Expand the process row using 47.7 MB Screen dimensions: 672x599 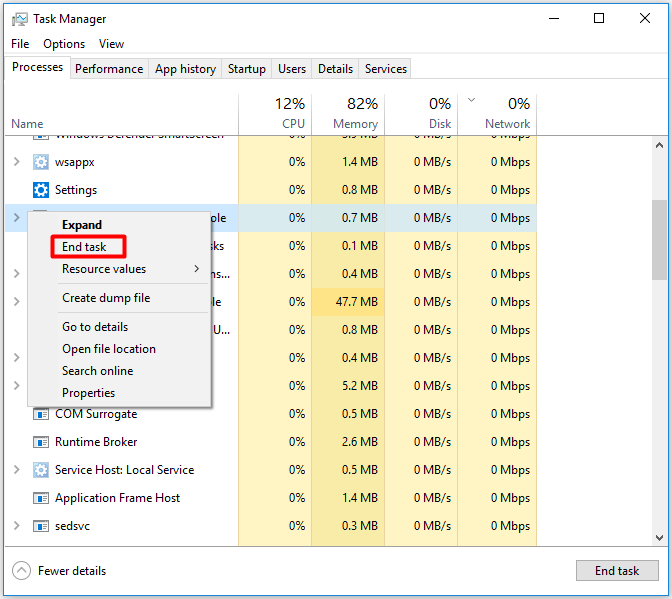coord(17,301)
